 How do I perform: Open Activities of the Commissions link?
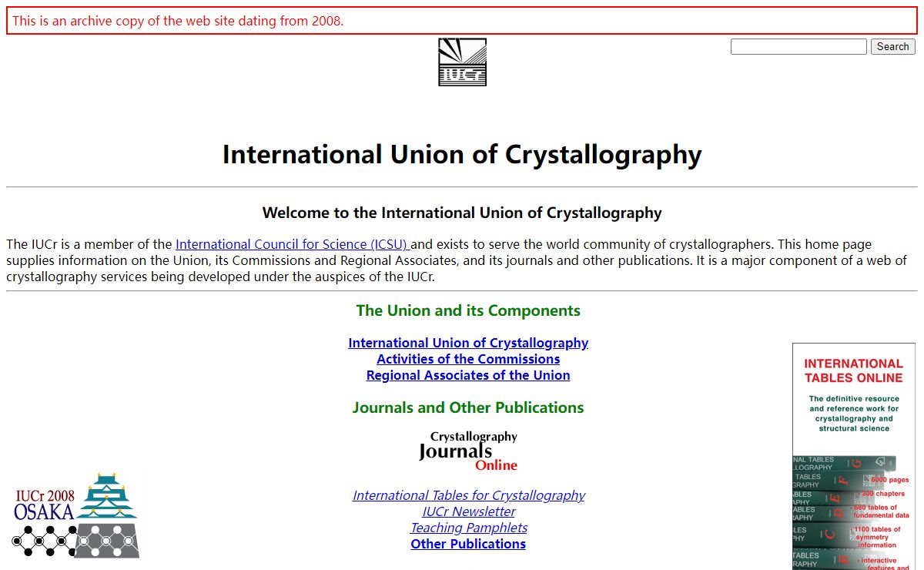[x=468, y=359]
